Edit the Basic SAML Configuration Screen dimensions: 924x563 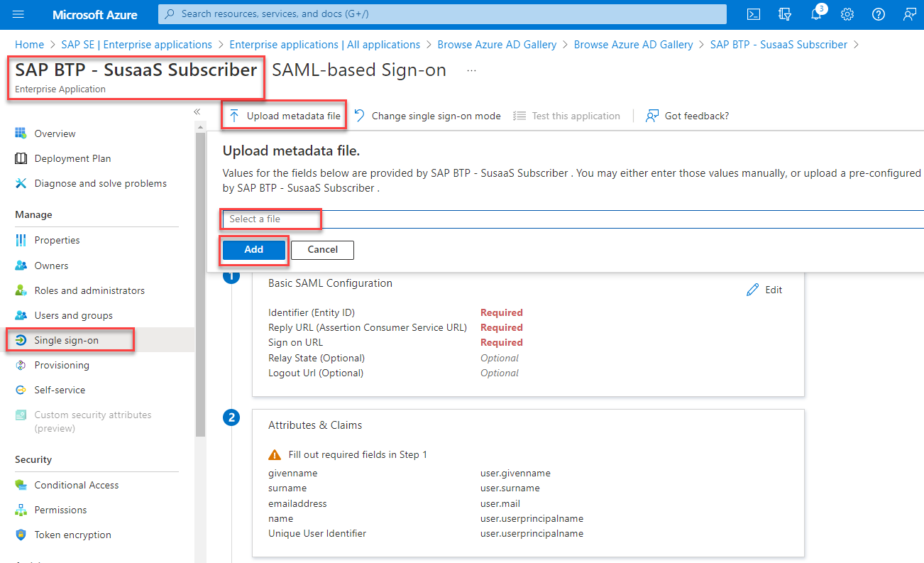764,290
